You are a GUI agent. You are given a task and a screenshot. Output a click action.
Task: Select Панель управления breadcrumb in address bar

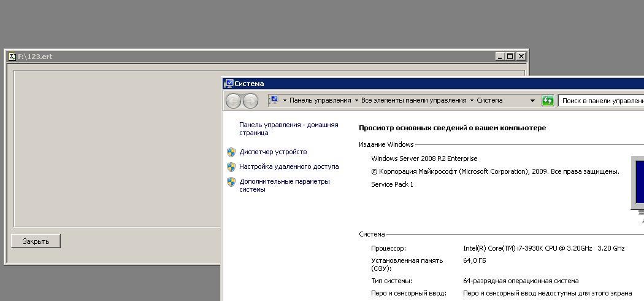point(320,100)
